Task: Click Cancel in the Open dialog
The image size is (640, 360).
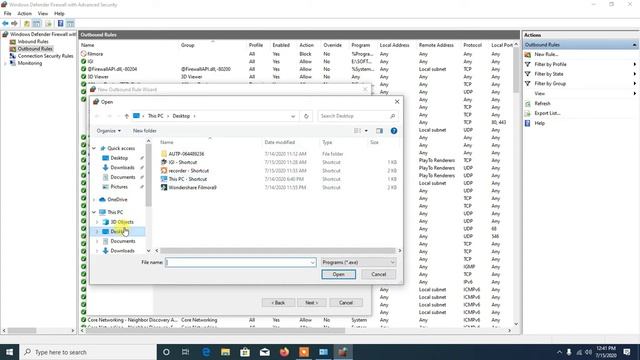Action: pos(378,274)
